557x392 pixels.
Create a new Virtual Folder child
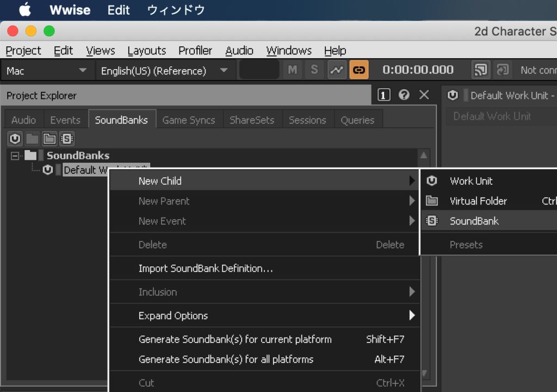point(489,201)
